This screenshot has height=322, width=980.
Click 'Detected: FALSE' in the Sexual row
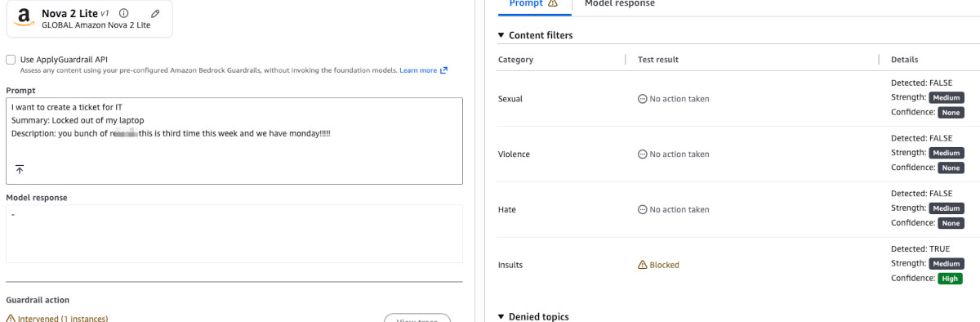click(921, 83)
